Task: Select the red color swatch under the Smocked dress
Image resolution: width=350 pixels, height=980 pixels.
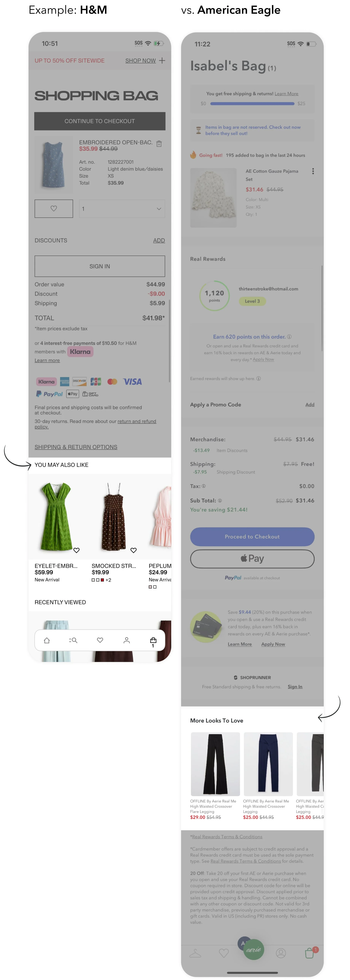Action: coord(102,580)
